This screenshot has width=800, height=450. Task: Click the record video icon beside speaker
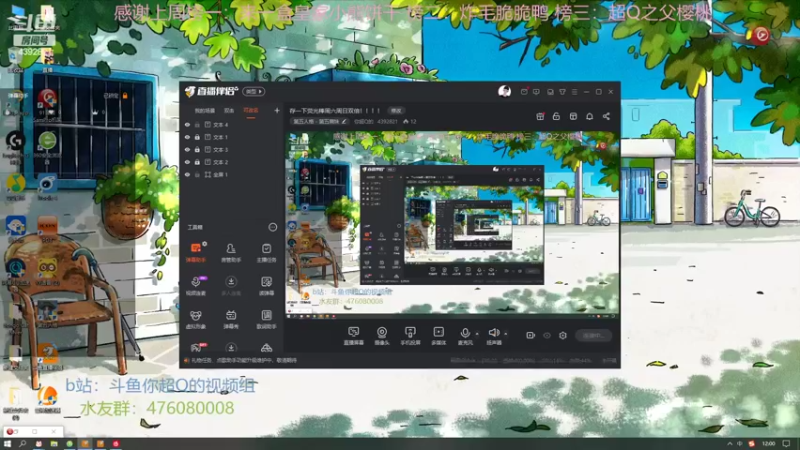(x=531, y=335)
